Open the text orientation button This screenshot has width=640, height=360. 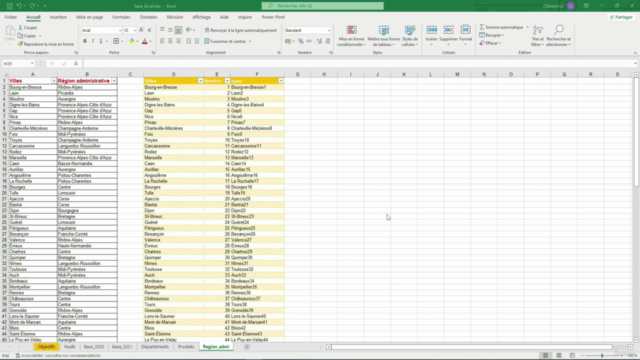pyautogui.click(x=189, y=30)
